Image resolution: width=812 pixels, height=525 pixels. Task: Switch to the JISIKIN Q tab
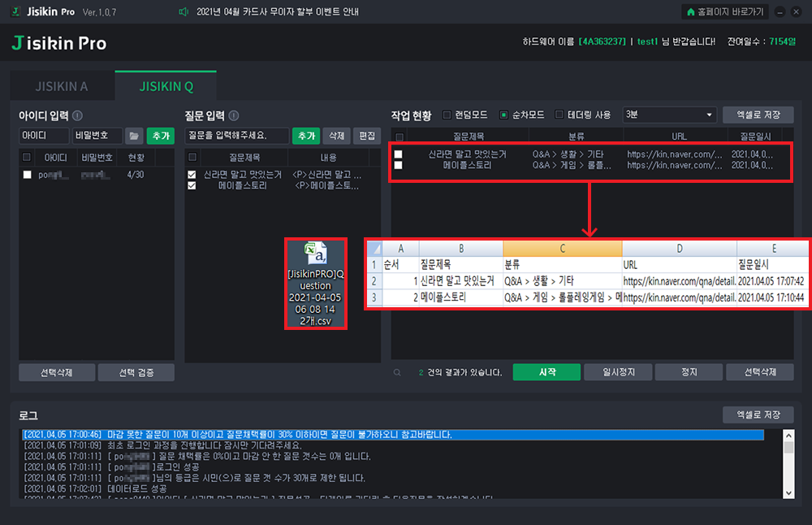click(x=166, y=86)
